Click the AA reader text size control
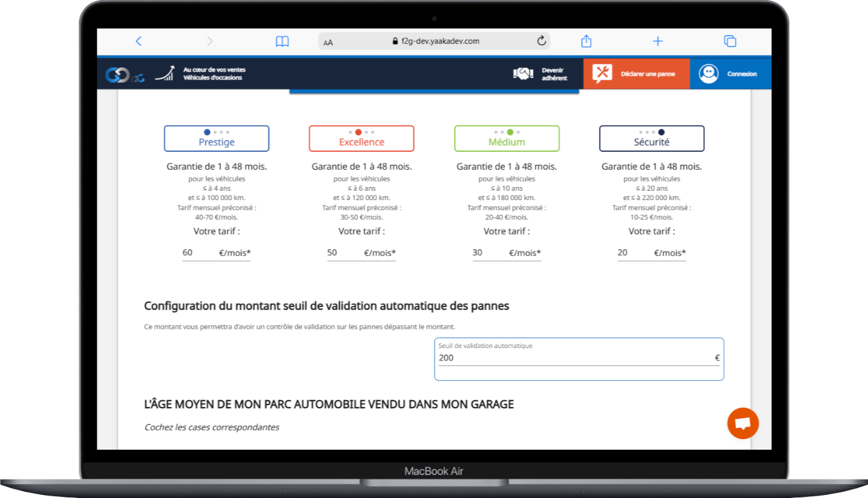This screenshot has width=868, height=498. pos(329,42)
